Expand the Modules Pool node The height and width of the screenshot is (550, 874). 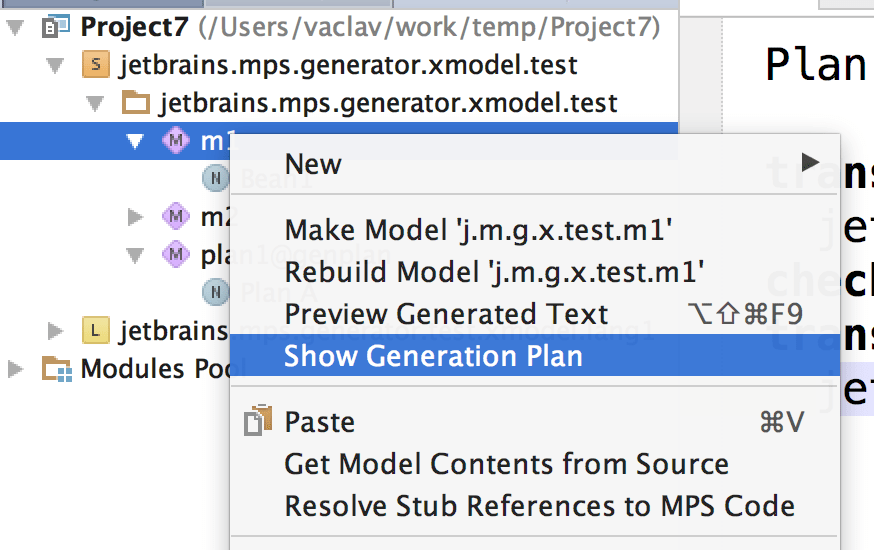point(14,368)
